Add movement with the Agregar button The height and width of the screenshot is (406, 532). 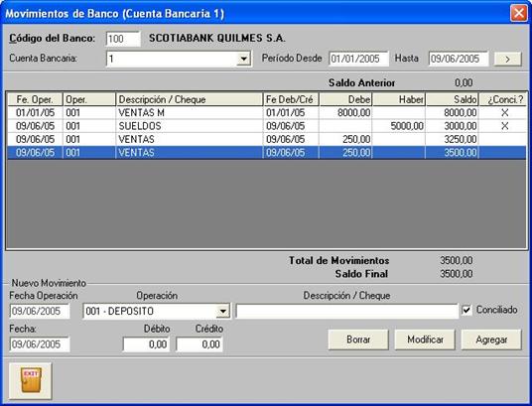491,339
